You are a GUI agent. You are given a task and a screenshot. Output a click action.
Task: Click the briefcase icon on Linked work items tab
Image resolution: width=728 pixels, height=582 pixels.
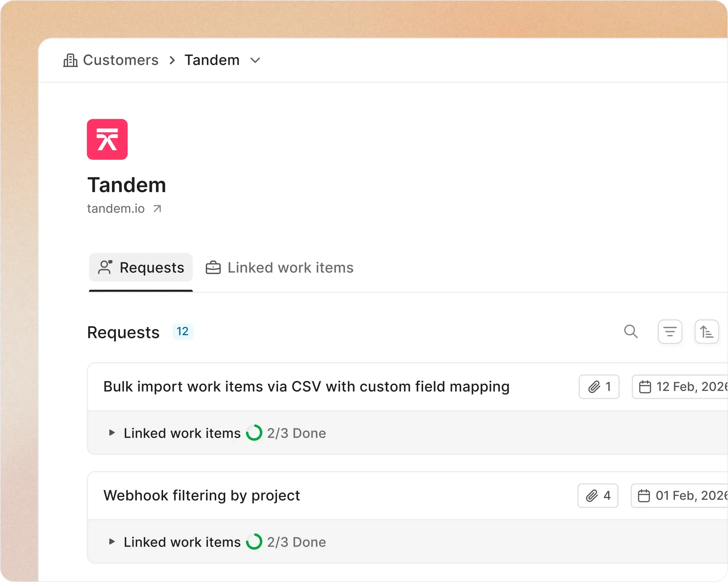click(x=213, y=267)
